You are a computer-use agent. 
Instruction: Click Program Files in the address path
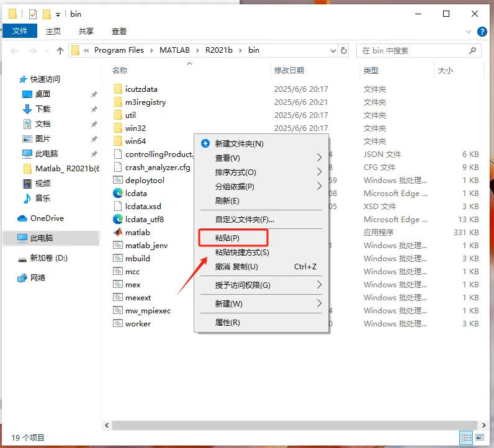(119, 50)
